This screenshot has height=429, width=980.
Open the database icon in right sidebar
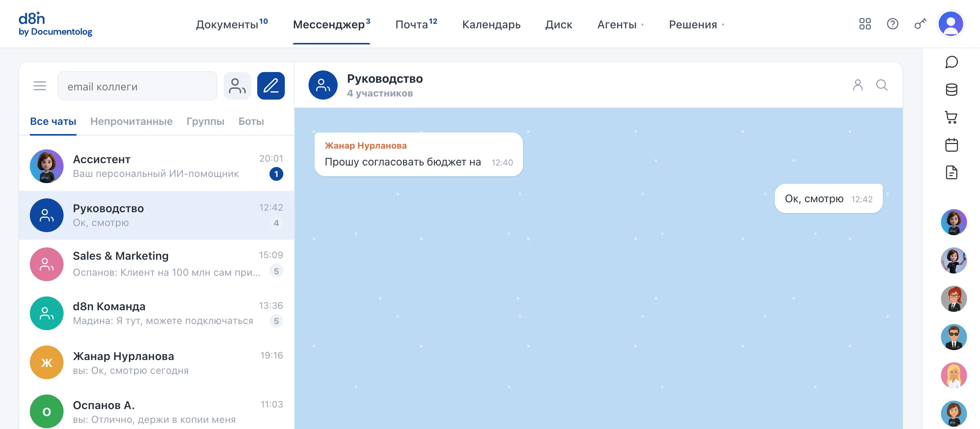tap(951, 90)
